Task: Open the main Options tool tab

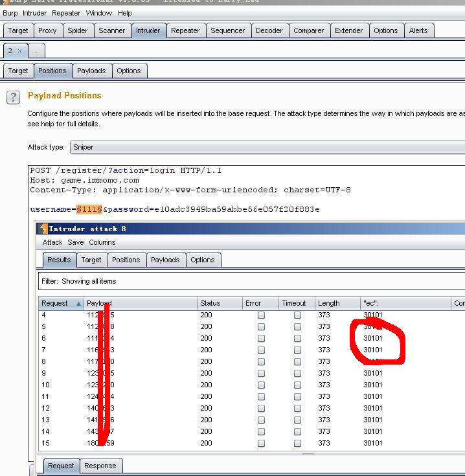Action: click(x=386, y=30)
